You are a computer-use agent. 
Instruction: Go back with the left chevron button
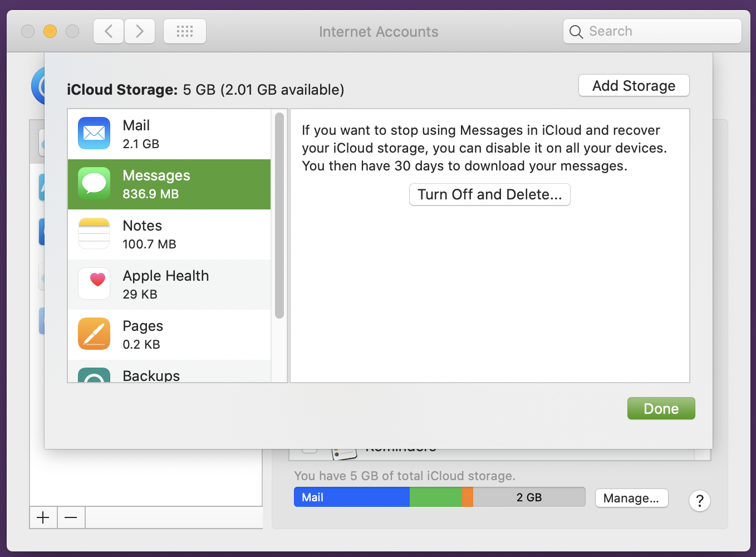point(109,31)
